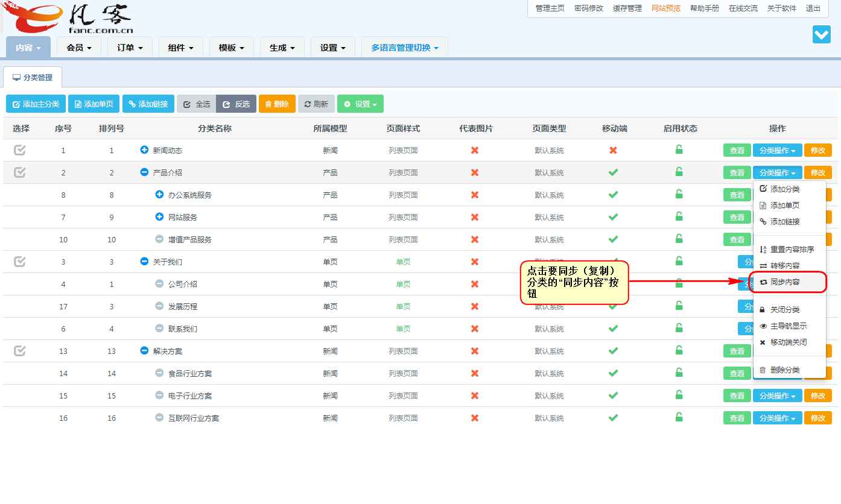The height and width of the screenshot is (504, 841).
Task: Open 分类操作 dropdown for 互联网行业方案
Action: [x=777, y=418]
